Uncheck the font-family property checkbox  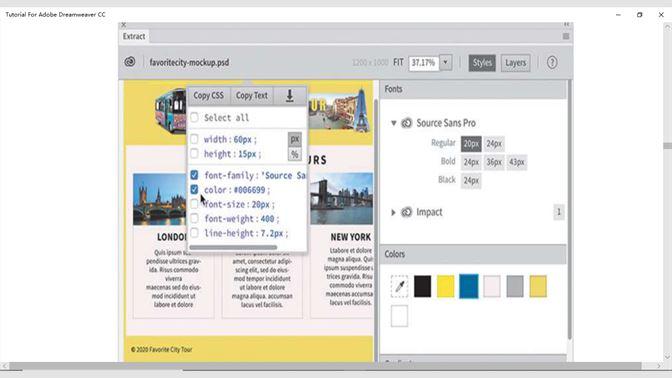click(x=194, y=175)
